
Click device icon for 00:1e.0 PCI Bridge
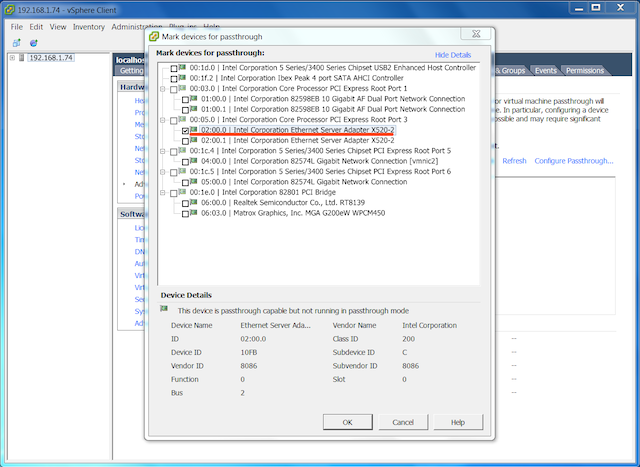pos(182,192)
